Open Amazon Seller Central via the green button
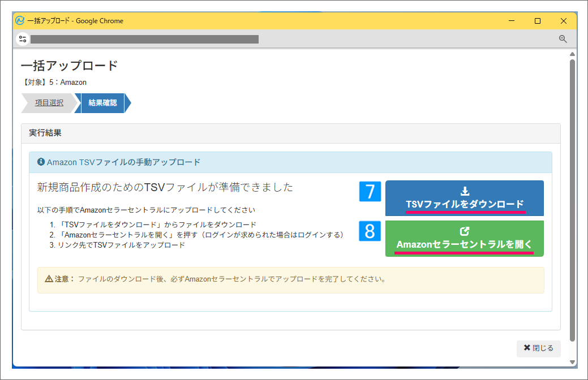 tap(464, 238)
